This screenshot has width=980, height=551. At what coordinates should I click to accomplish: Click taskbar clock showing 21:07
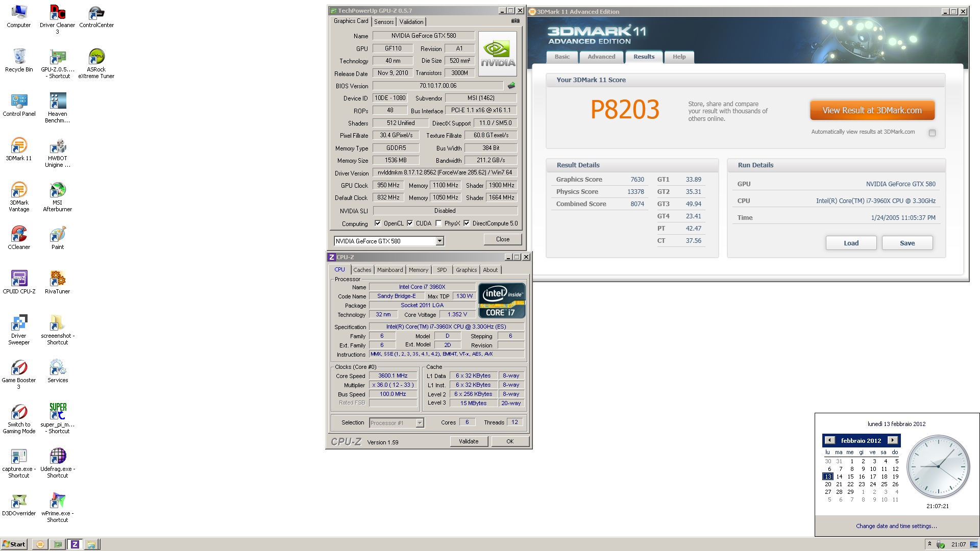click(959, 544)
